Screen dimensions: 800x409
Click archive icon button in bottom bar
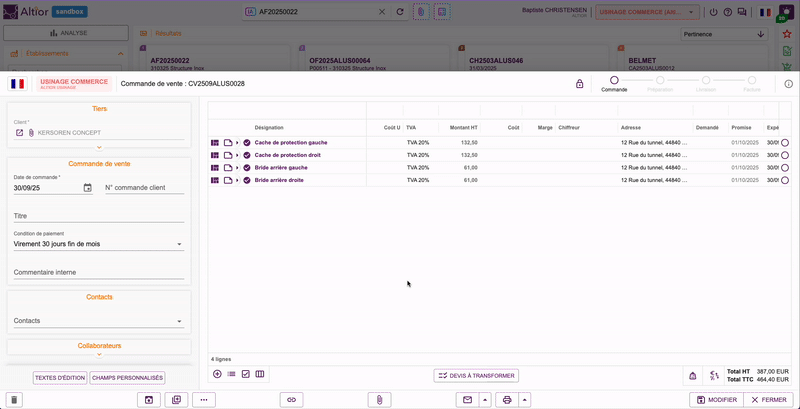pos(149,400)
